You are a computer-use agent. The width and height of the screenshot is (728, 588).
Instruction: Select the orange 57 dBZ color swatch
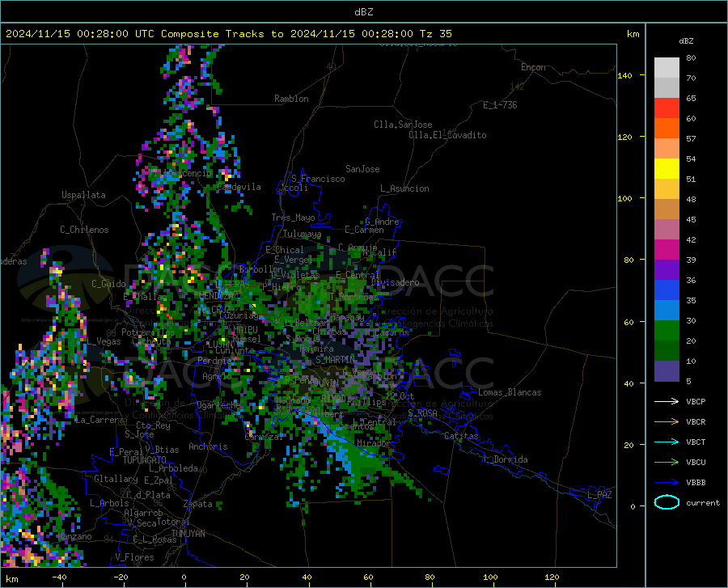tap(667, 129)
